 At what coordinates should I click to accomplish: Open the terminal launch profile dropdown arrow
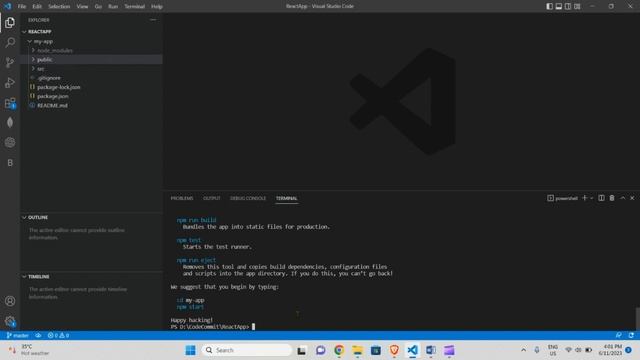pos(591,198)
